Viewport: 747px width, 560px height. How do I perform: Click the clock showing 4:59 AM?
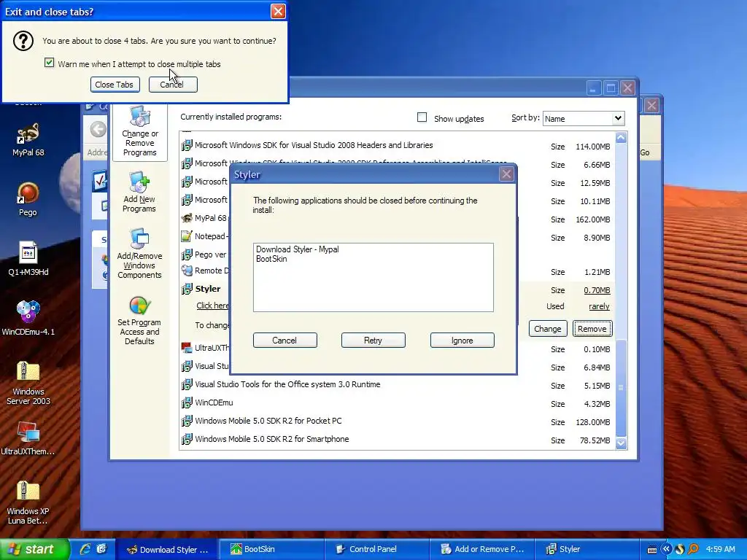pos(720,549)
